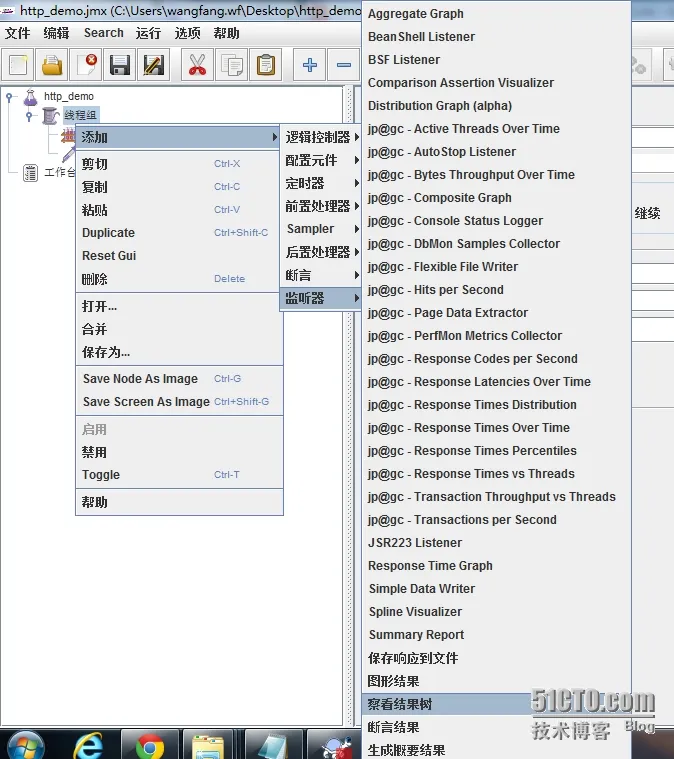This screenshot has height=759, width=674.
Task: Select the 线程组 tree item
Action: pos(81,115)
